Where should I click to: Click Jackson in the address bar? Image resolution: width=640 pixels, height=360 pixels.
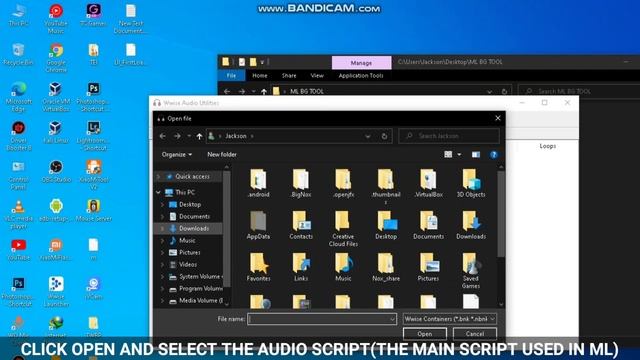[x=236, y=136]
